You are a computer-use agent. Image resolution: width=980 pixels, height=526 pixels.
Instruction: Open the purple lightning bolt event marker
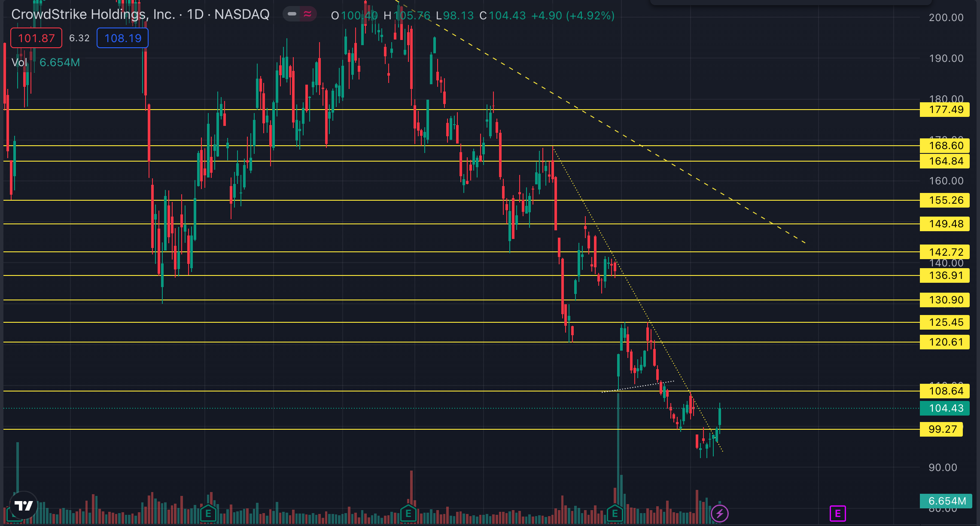[x=720, y=513]
